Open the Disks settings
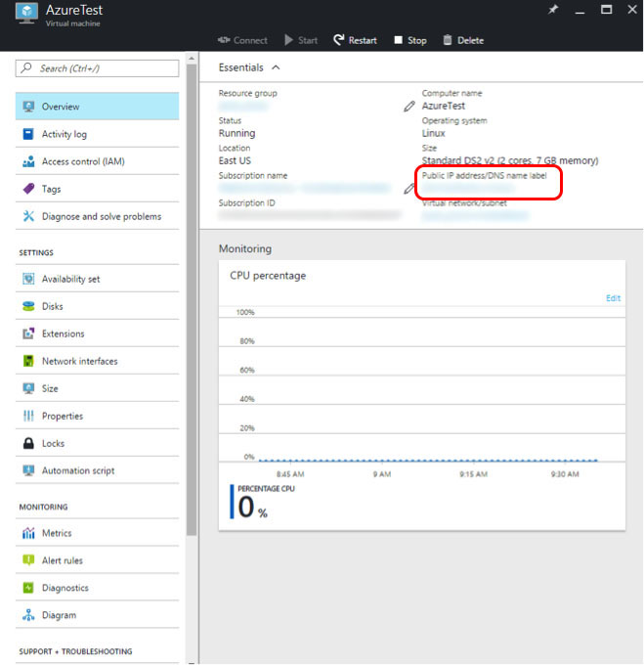The height and width of the screenshot is (665, 644). (x=97, y=306)
